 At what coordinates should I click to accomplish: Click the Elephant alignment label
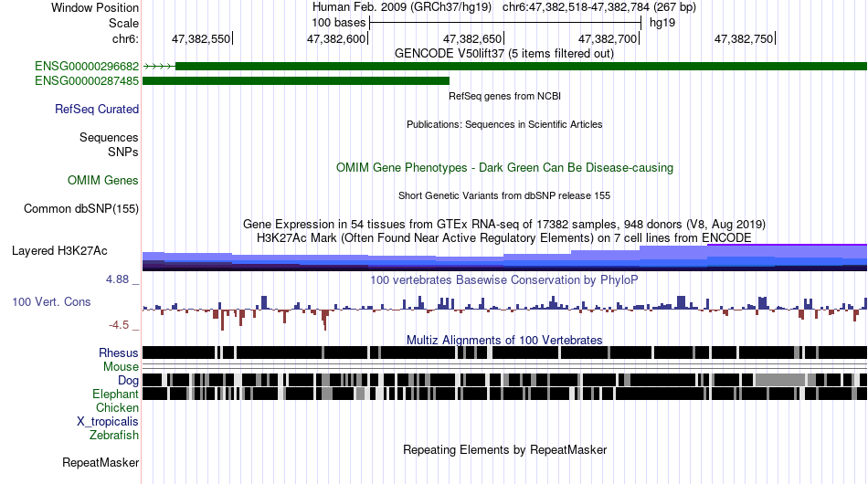pyautogui.click(x=115, y=394)
